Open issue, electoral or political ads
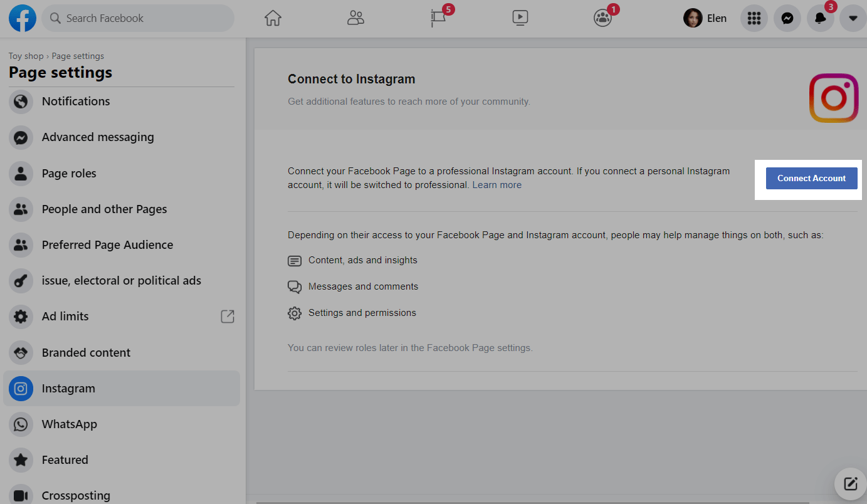The width and height of the screenshot is (867, 504). [122, 281]
